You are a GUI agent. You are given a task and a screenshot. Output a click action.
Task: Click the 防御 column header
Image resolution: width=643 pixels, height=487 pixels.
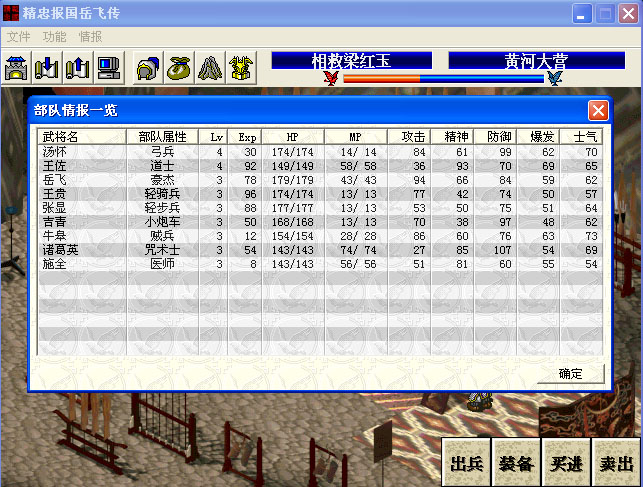(x=495, y=137)
